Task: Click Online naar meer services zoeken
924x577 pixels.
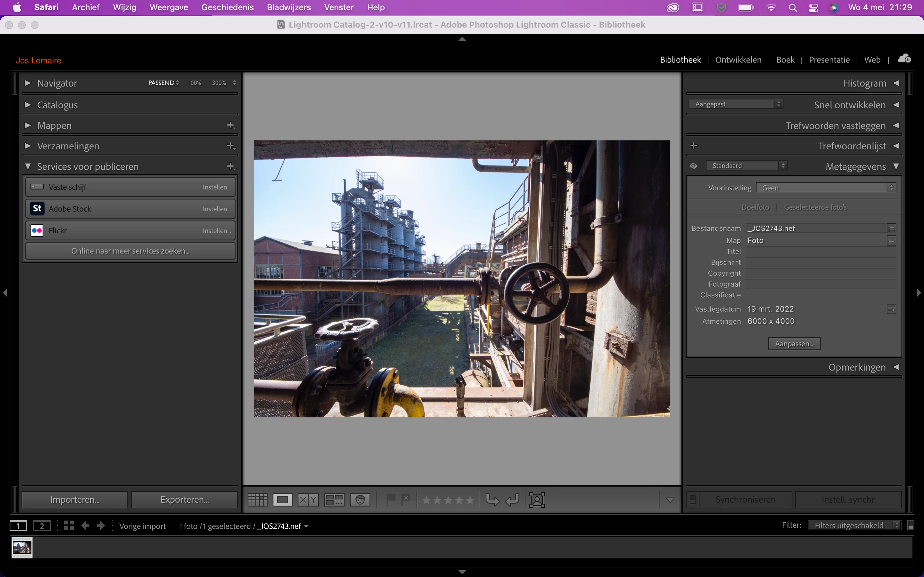Action: point(130,251)
